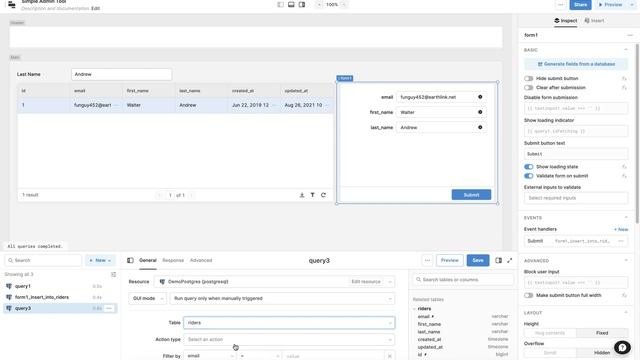The height and width of the screenshot is (360, 640).
Task: Focus the query search field
Action: 43,260
